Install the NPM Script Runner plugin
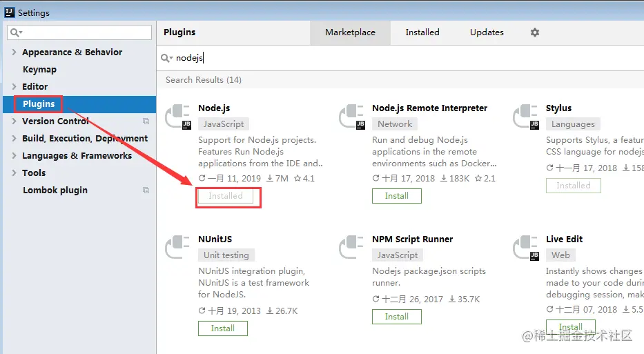This screenshot has height=354, width=644. [x=397, y=317]
